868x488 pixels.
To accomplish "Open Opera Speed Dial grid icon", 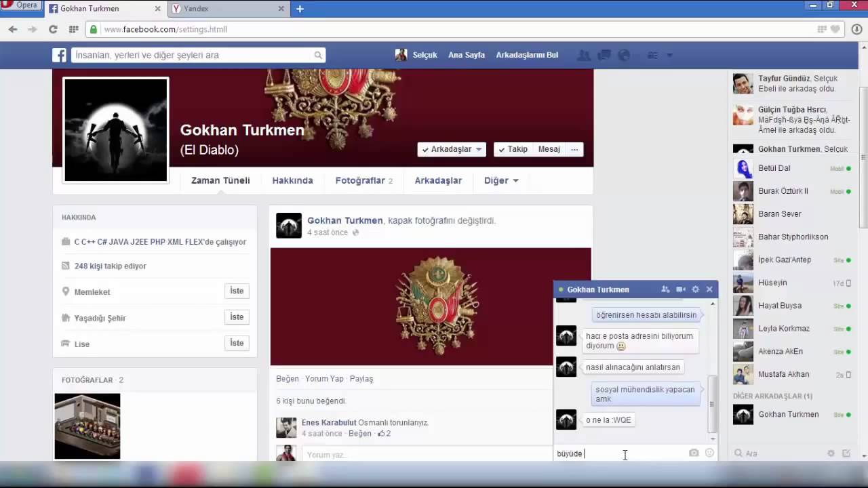I will click(73, 29).
